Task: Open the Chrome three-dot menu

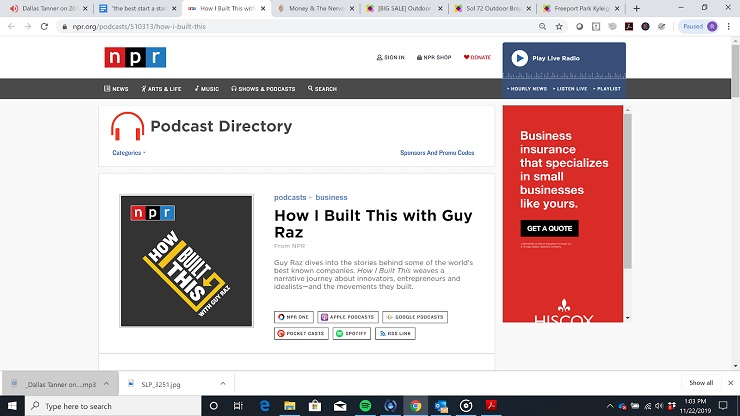Action: click(x=729, y=26)
